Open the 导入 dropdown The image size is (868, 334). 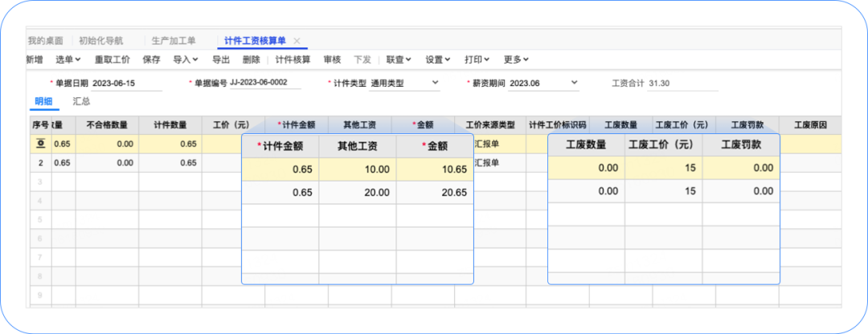coord(186,59)
